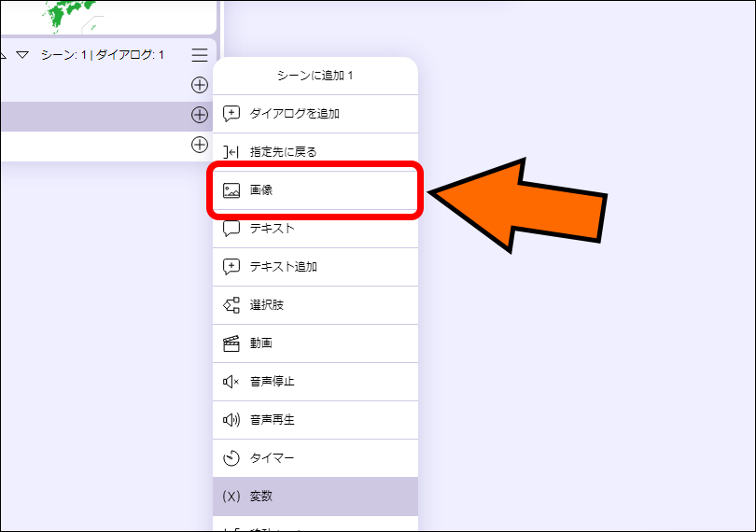Open the hamburger menu beside scene header
756x532 pixels.
[x=200, y=55]
